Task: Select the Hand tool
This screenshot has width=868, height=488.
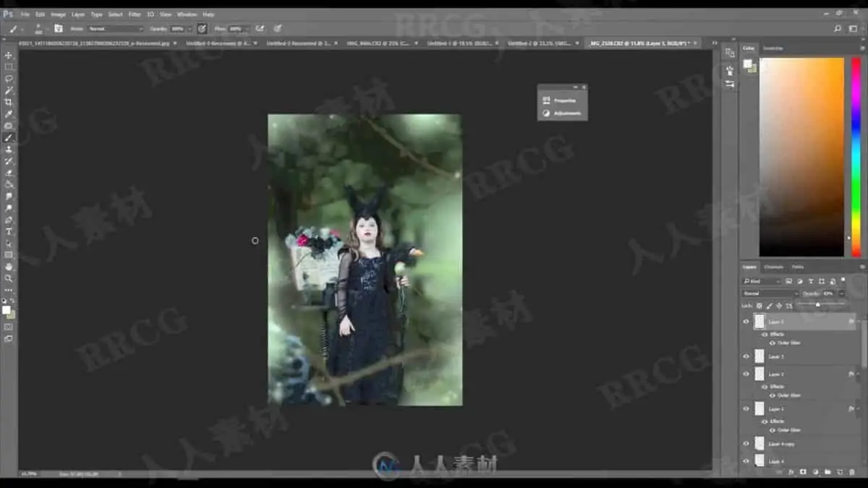Action: [9, 266]
